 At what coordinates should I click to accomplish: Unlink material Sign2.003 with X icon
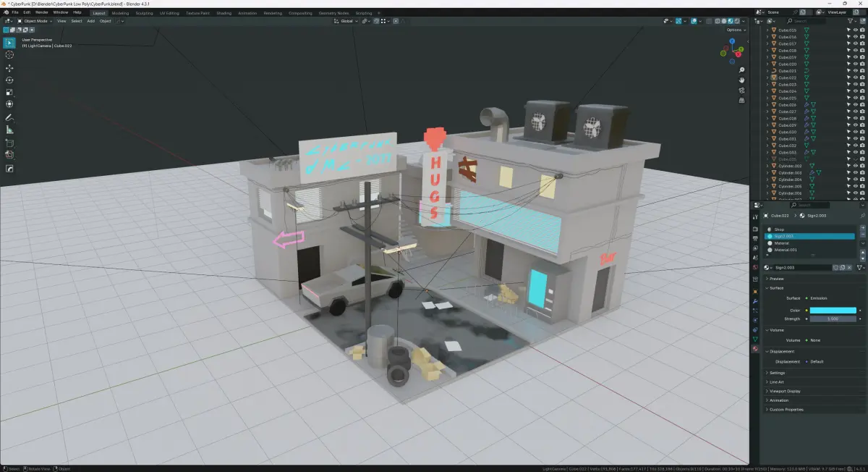tap(849, 268)
